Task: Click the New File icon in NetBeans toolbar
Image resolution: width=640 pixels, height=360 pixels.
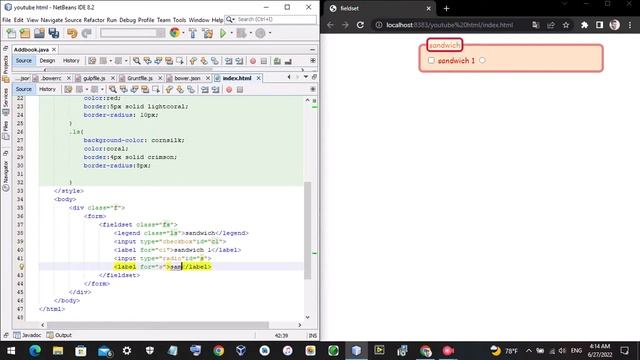Action: coord(11,33)
